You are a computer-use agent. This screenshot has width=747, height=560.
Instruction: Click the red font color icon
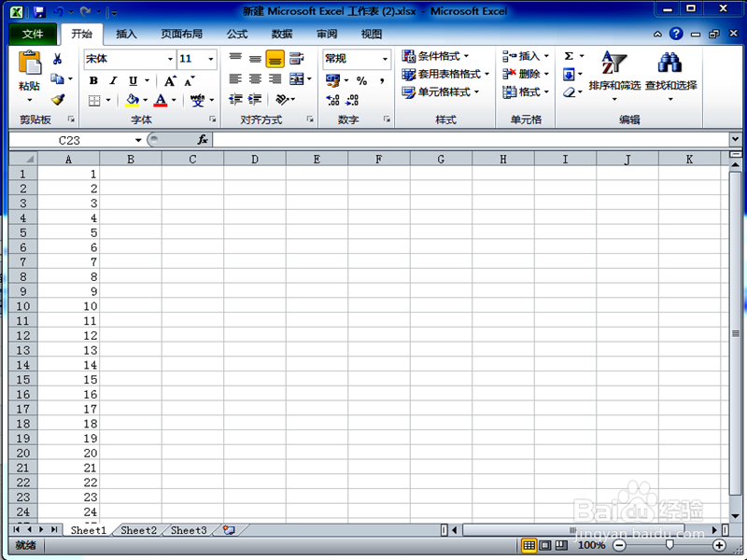tap(161, 100)
